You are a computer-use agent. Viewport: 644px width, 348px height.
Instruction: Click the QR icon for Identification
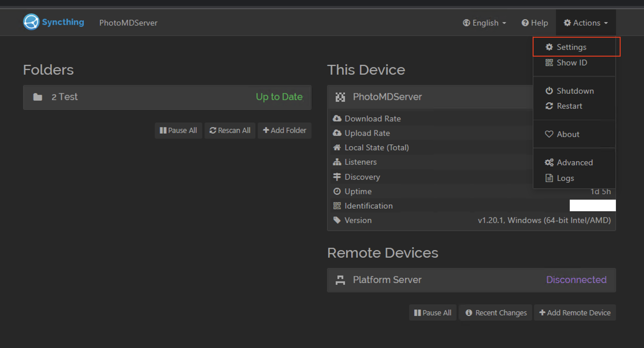[x=337, y=206]
